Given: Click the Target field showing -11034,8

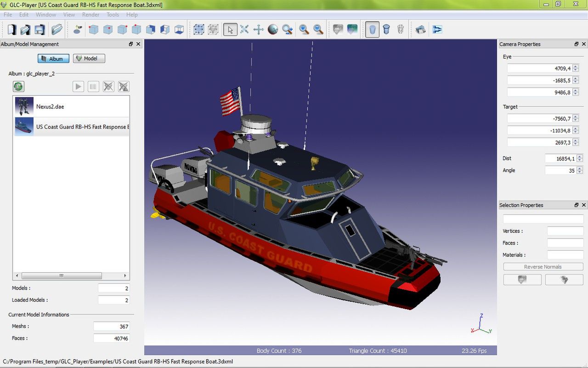Looking at the screenshot, I should [x=539, y=131].
